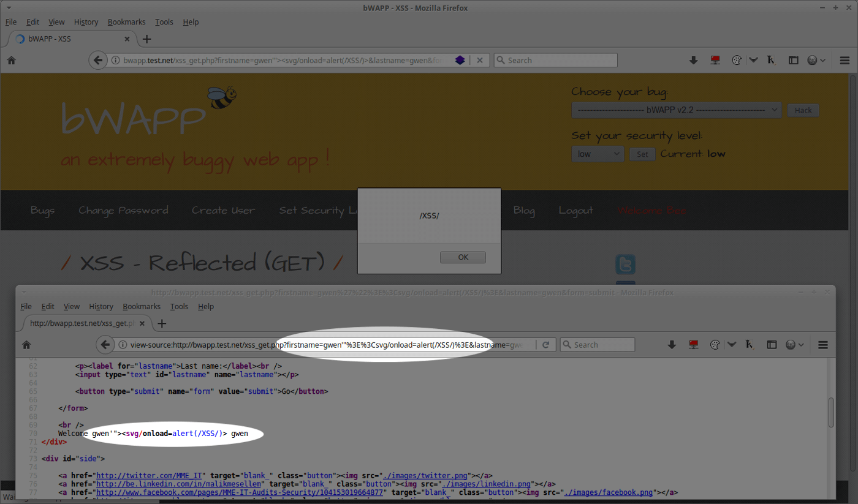This screenshot has width=858, height=504.
Task: Open the security level dropdown showing low
Action: [x=598, y=154]
